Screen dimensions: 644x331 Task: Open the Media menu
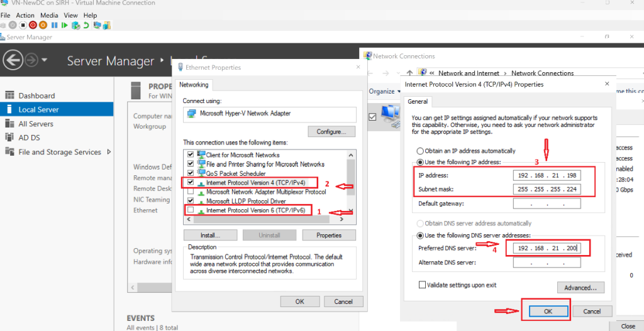(x=49, y=15)
